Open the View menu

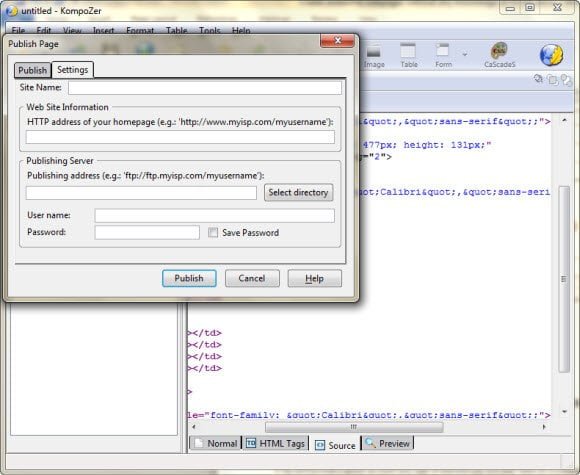(x=72, y=30)
